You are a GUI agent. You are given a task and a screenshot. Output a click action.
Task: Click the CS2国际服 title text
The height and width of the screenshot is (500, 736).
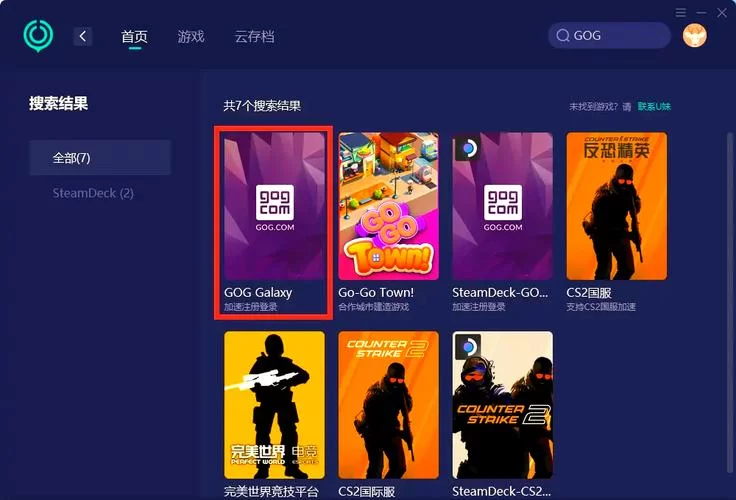(366, 492)
